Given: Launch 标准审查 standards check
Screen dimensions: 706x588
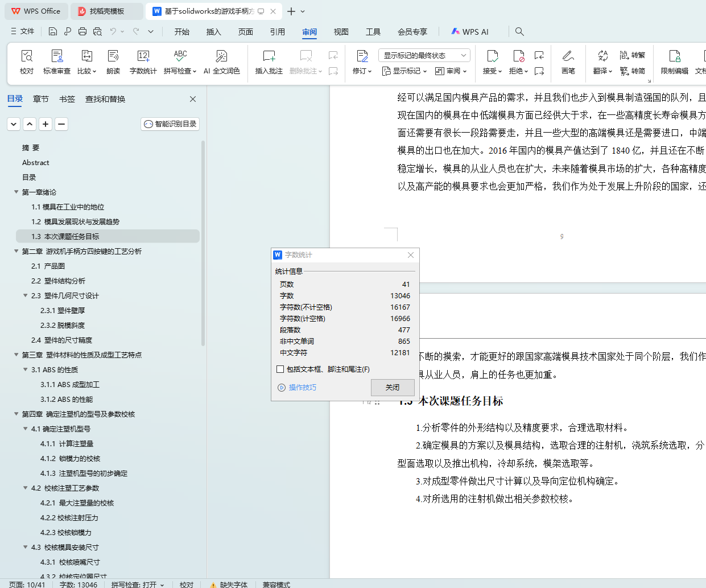Looking at the screenshot, I should [57, 62].
